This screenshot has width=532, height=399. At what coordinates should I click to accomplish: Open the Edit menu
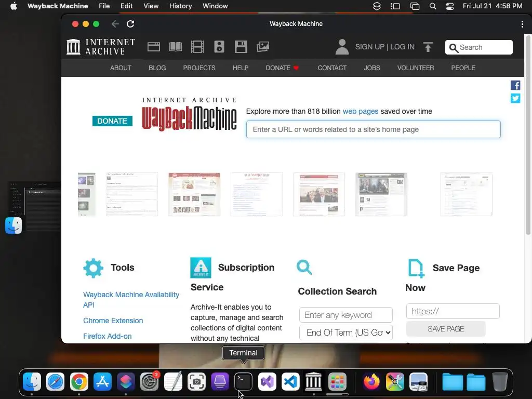(126, 6)
